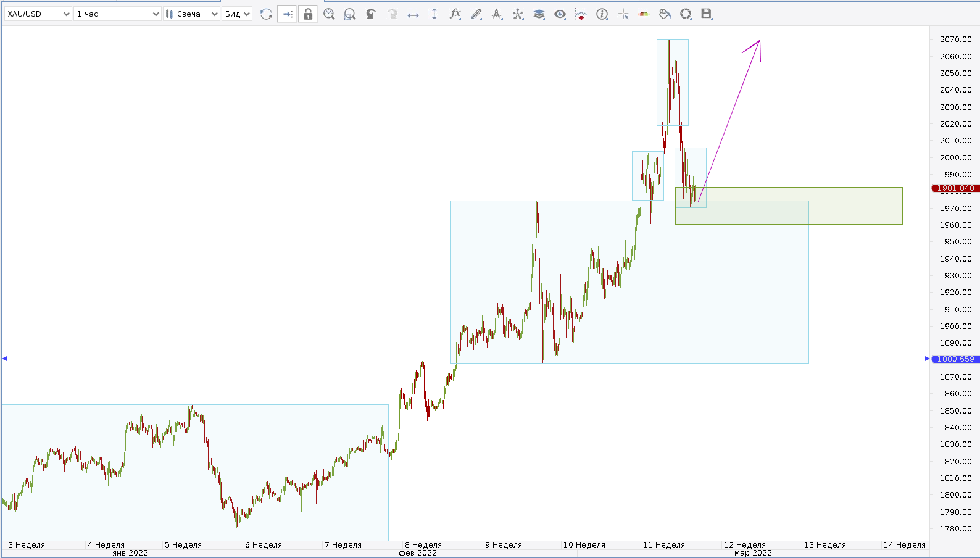Open the pattern network tools icon

518,14
